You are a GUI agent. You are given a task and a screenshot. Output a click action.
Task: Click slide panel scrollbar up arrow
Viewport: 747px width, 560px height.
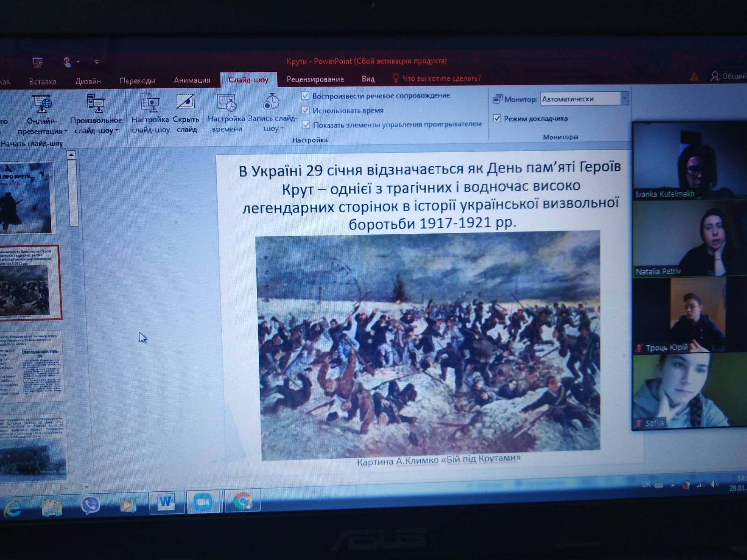coord(71,154)
